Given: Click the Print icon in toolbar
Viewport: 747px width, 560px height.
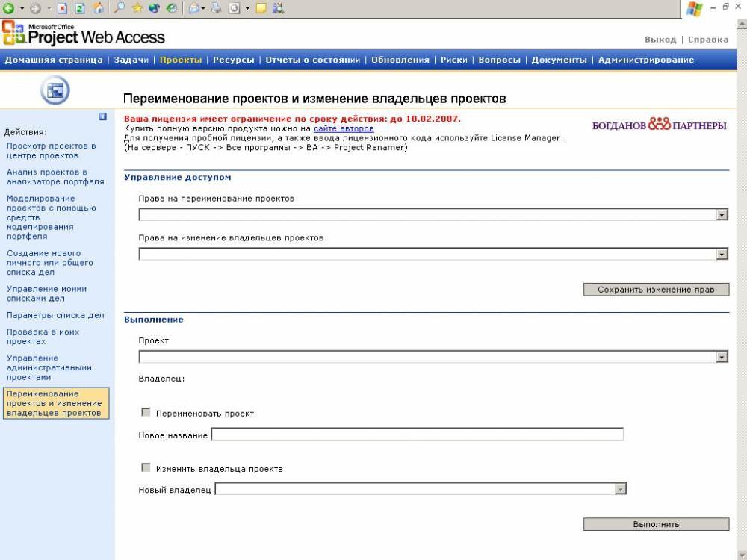Looking at the screenshot, I should tap(217, 7).
